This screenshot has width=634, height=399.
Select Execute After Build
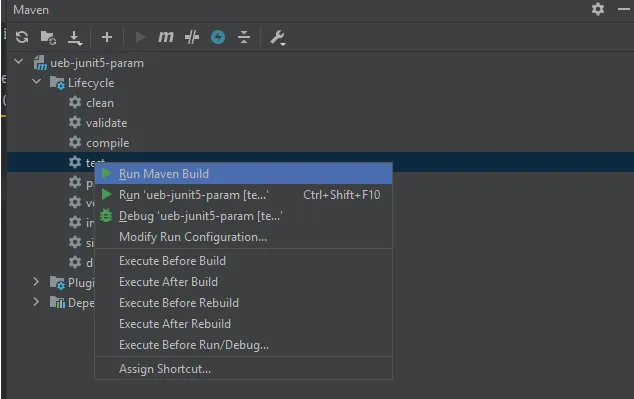(x=243, y=282)
